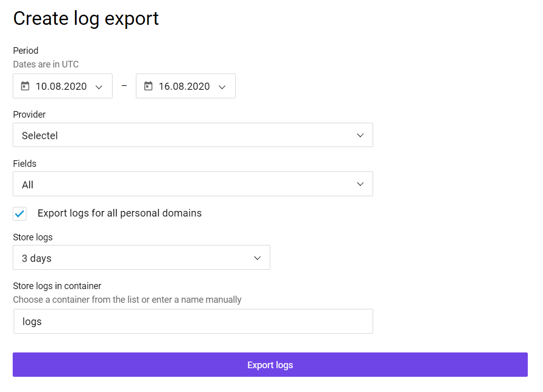Click the Export logs button
Viewport: 543px width, 392px height.
(270, 365)
